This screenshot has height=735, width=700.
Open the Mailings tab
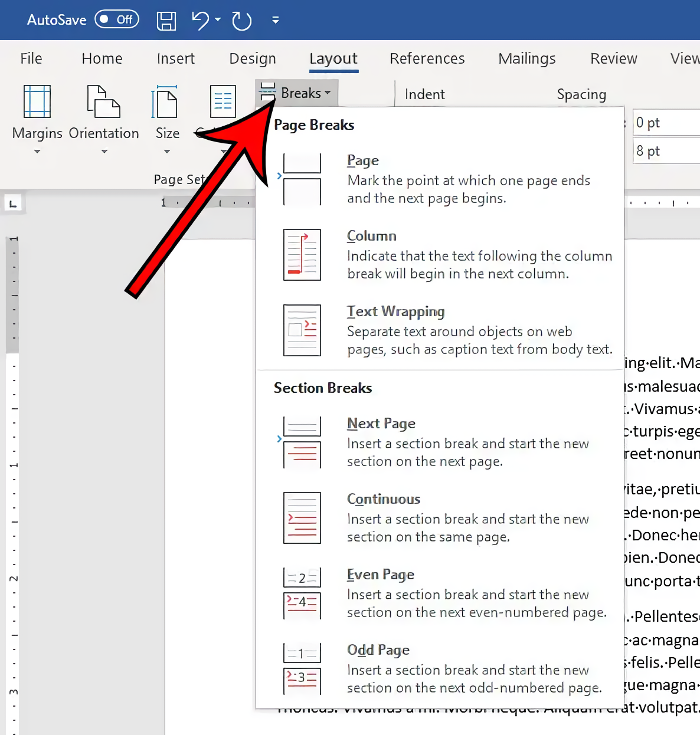click(526, 58)
